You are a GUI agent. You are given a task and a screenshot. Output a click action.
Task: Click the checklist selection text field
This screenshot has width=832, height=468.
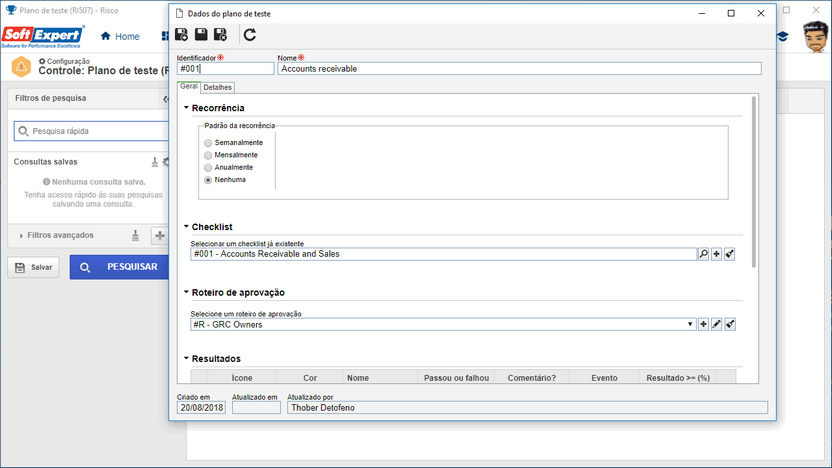(444, 254)
